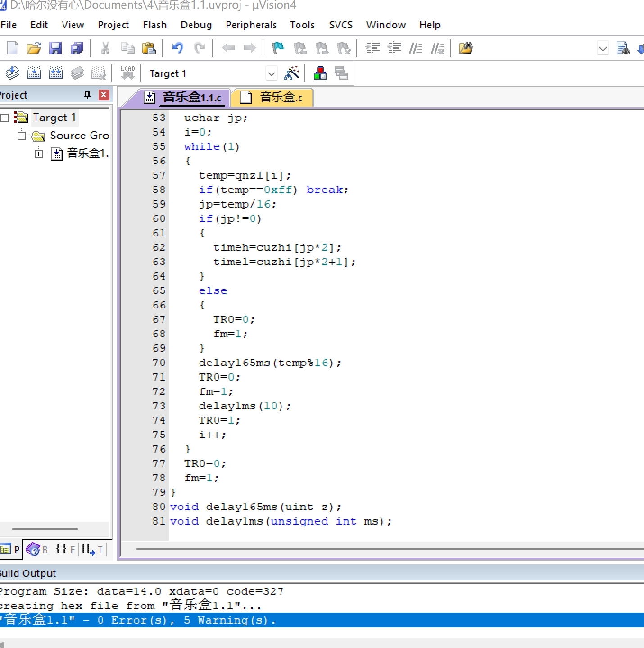The height and width of the screenshot is (648, 644).
Task: Undo the last edit
Action: pos(178,48)
